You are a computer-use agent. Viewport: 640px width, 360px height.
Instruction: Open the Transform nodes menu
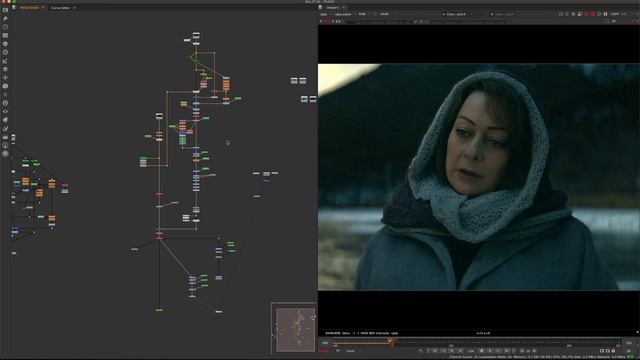pyautogui.click(x=5, y=78)
